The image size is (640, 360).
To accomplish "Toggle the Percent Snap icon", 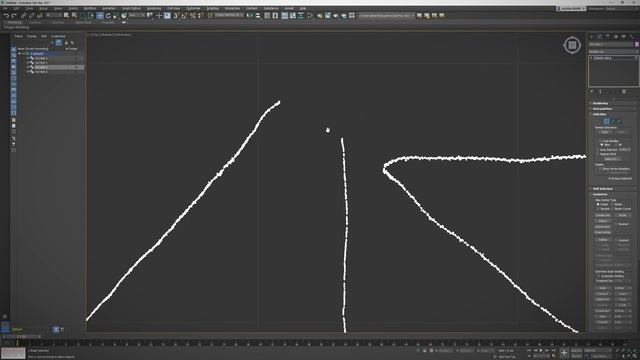I will (x=192, y=16).
